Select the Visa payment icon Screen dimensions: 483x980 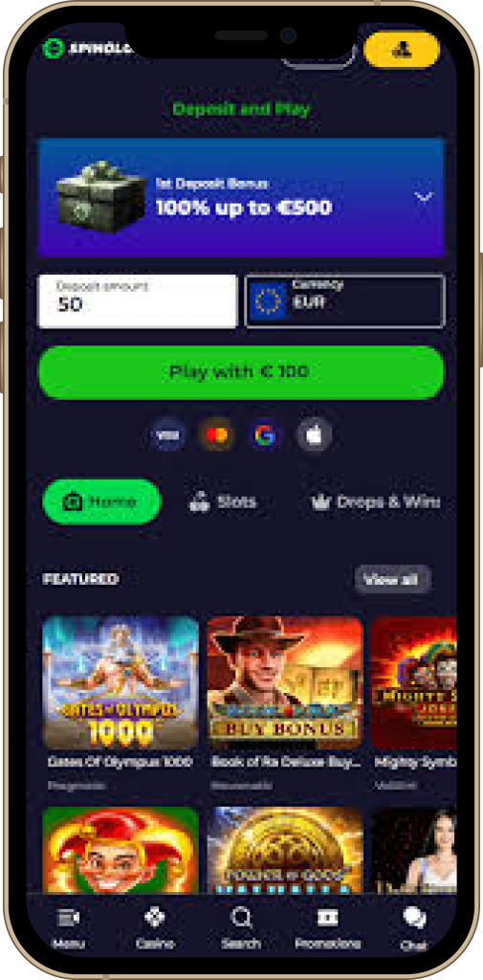[x=167, y=434]
